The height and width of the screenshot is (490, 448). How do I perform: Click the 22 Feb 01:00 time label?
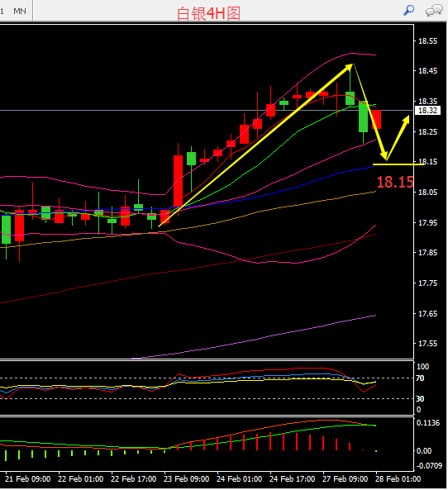[80, 479]
